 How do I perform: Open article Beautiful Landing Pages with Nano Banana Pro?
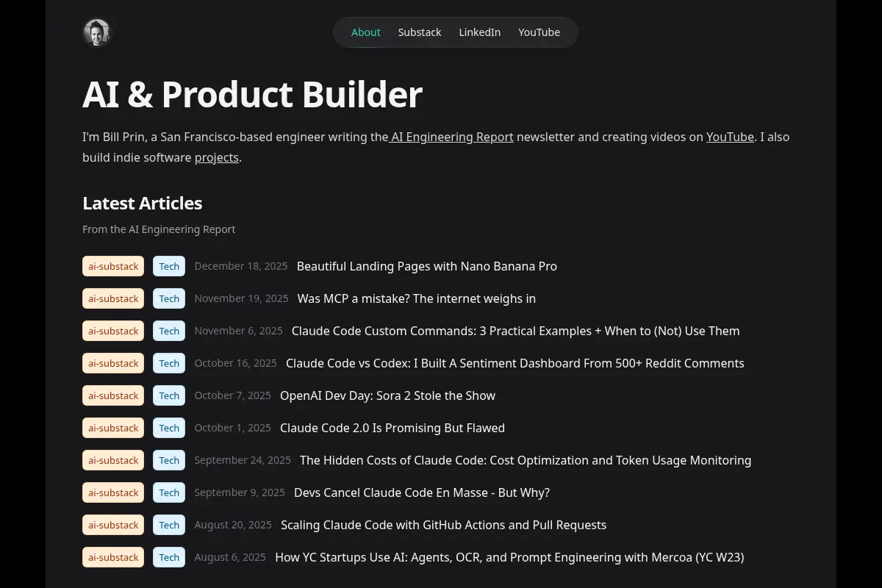[x=427, y=266]
